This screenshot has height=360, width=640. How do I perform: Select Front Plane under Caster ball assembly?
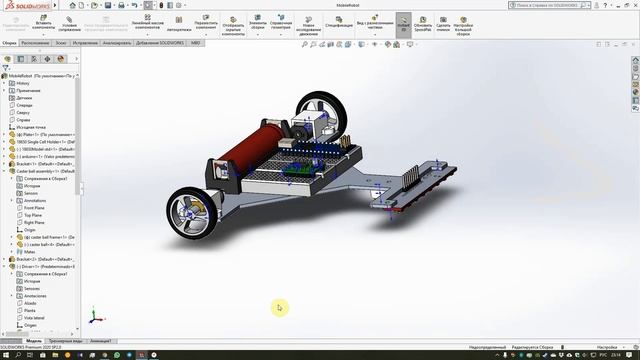click(34, 208)
